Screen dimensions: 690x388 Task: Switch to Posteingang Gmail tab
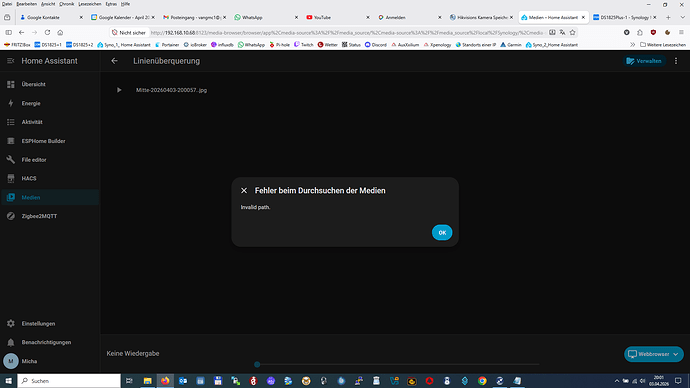[x=195, y=17]
